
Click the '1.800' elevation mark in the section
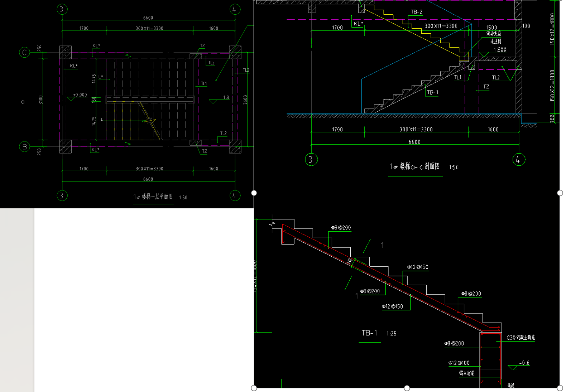pos(500,50)
